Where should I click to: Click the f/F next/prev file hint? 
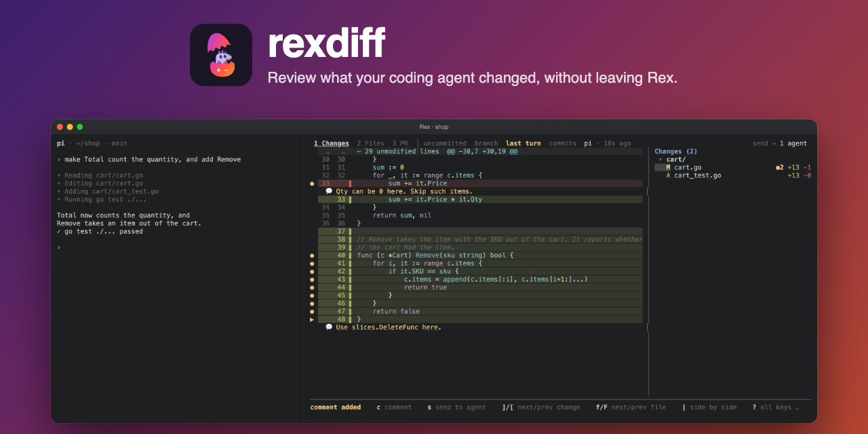(631, 408)
